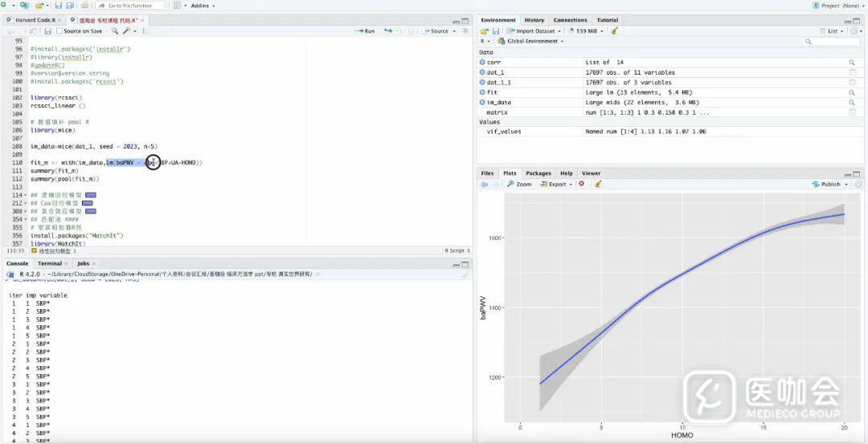This screenshot has height=444, width=868.
Task: Open the R Script file type dropdown
Action: [457, 251]
